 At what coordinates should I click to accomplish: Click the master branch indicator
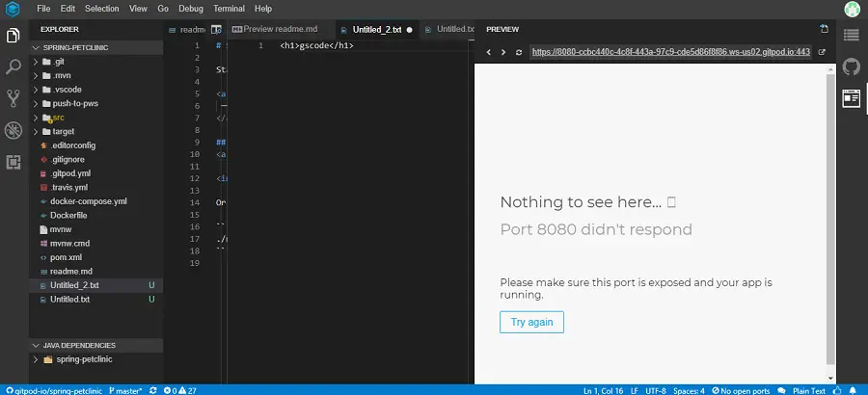click(125, 390)
